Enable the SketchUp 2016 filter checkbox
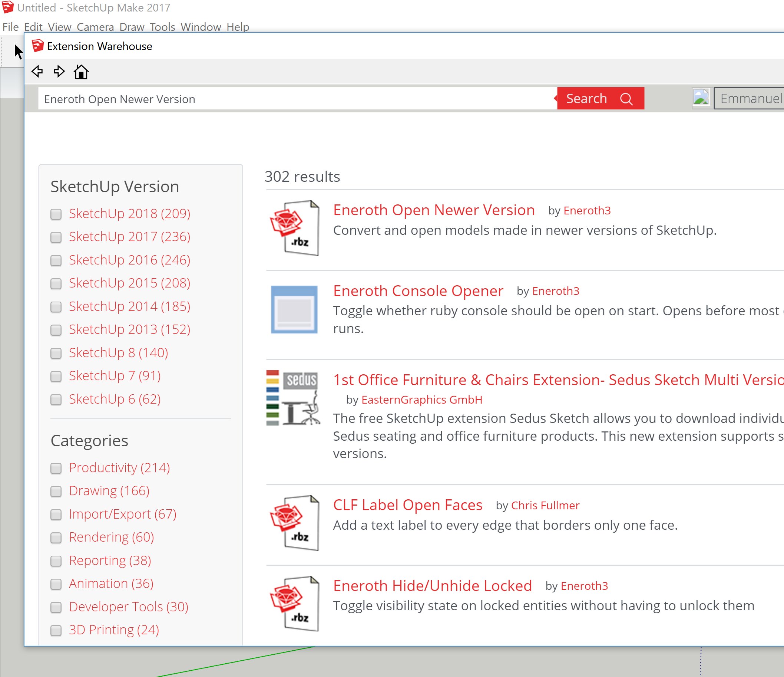Screen dimensions: 784x677 (56, 260)
